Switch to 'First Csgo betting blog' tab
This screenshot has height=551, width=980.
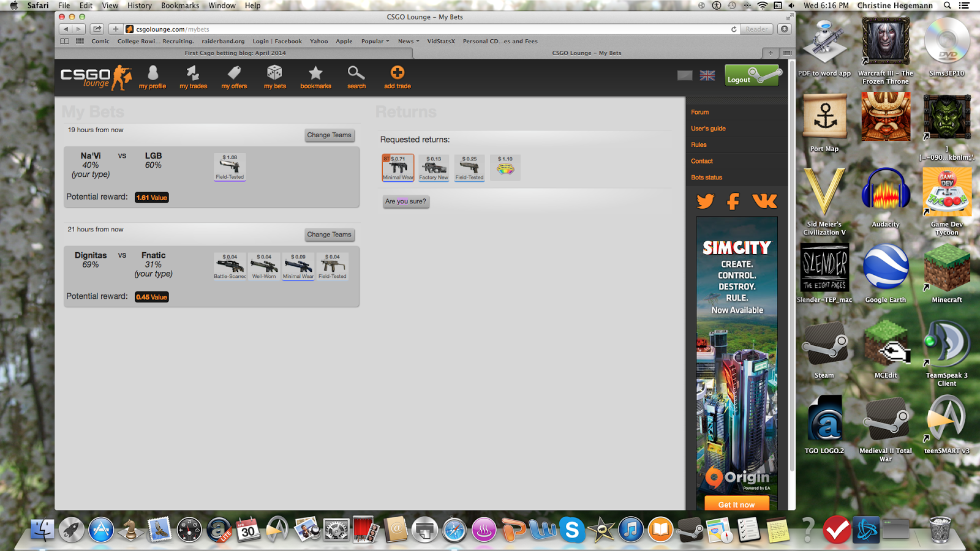coord(235,53)
